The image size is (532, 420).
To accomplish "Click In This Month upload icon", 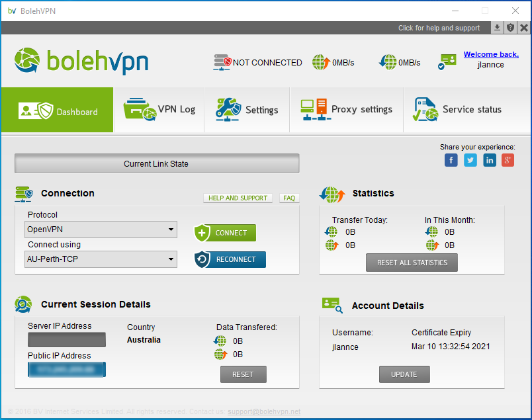I will tap(432, 245).
